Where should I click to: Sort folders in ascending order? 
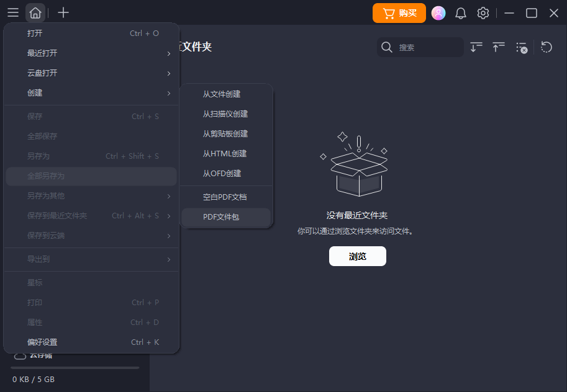499,47
